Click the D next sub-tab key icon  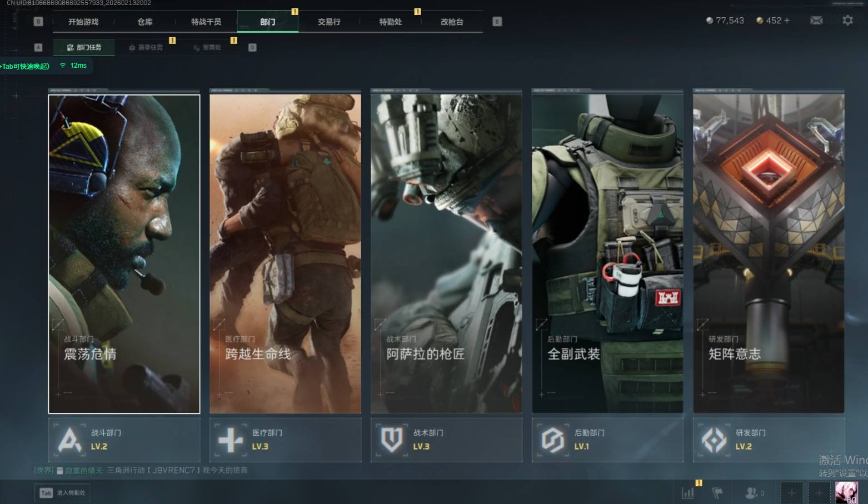(x=252, y=48)
